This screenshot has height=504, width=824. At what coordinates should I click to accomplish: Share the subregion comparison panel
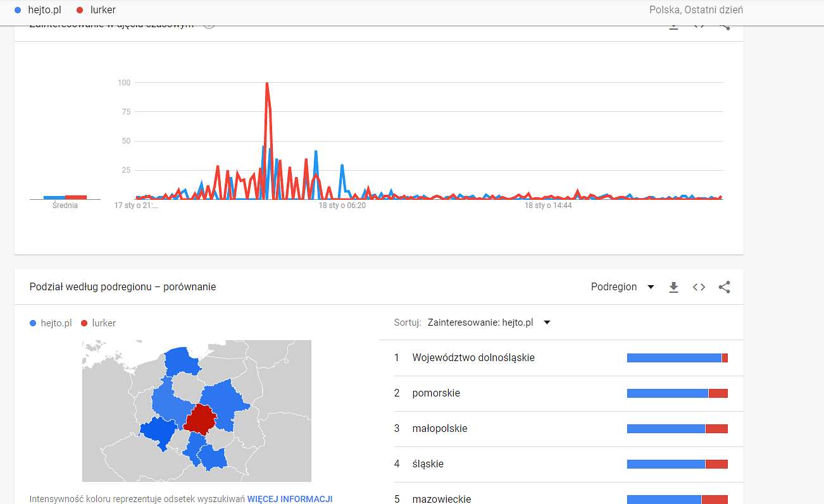tap(725, 287)
